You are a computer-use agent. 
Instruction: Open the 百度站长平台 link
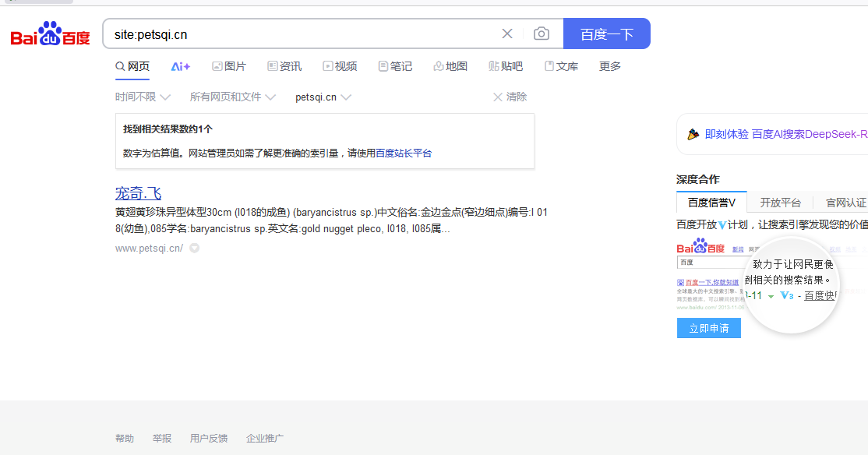[404, 153]
